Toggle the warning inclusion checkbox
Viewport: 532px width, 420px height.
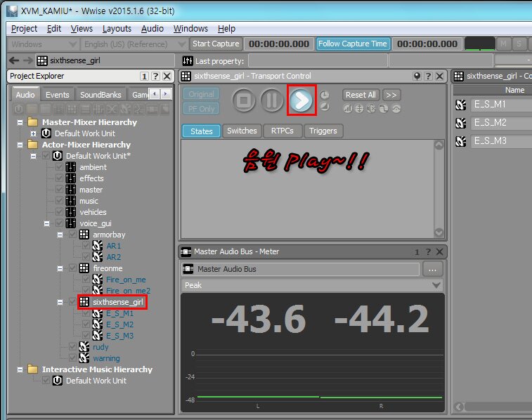[x=72, y=358]
